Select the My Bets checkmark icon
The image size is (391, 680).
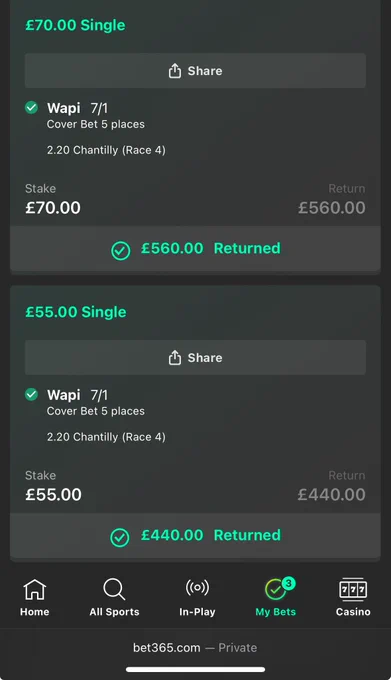pos(274,590)
